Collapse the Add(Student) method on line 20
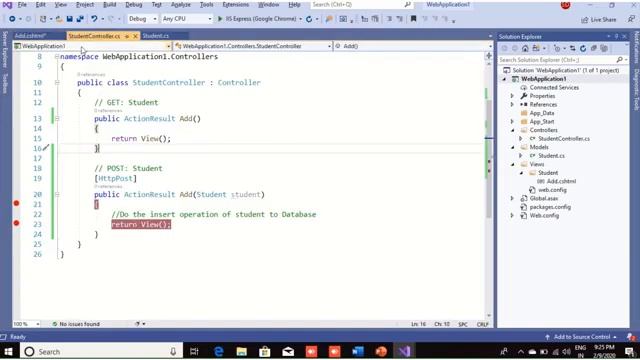640x360 pixels. (57, 194)
